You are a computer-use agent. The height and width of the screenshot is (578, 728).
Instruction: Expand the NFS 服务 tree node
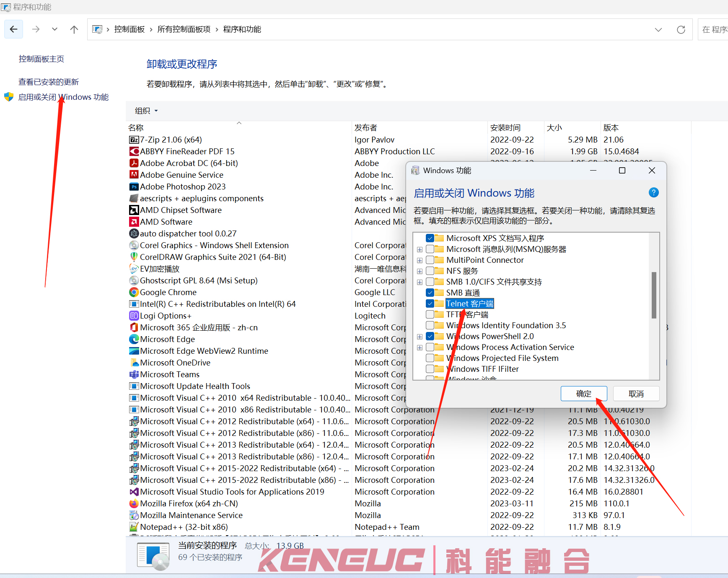point(420,271)
